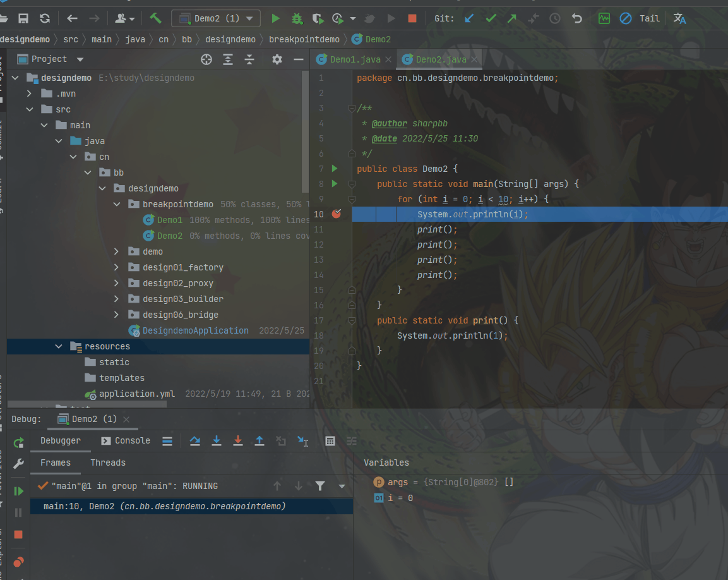Click Git push green arrow

point(511,18)
